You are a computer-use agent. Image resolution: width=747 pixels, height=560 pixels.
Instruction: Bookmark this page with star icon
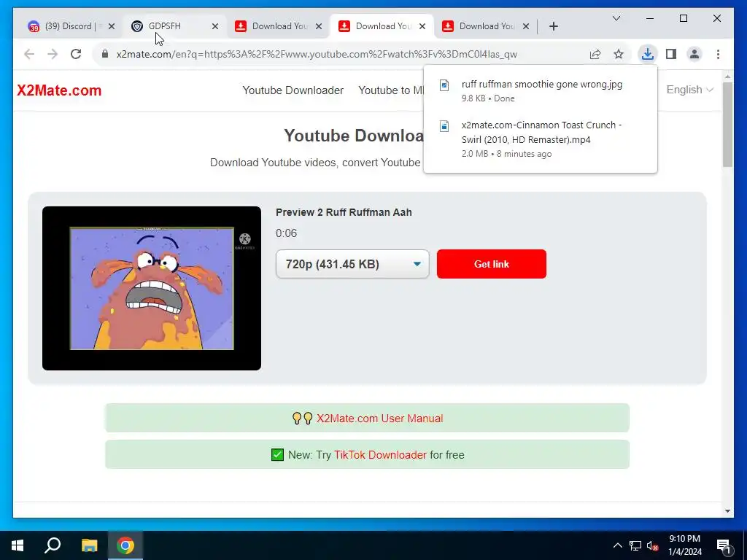point(619,54)
